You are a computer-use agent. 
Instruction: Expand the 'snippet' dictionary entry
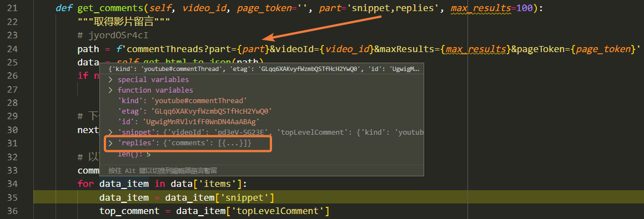[110, 133]
